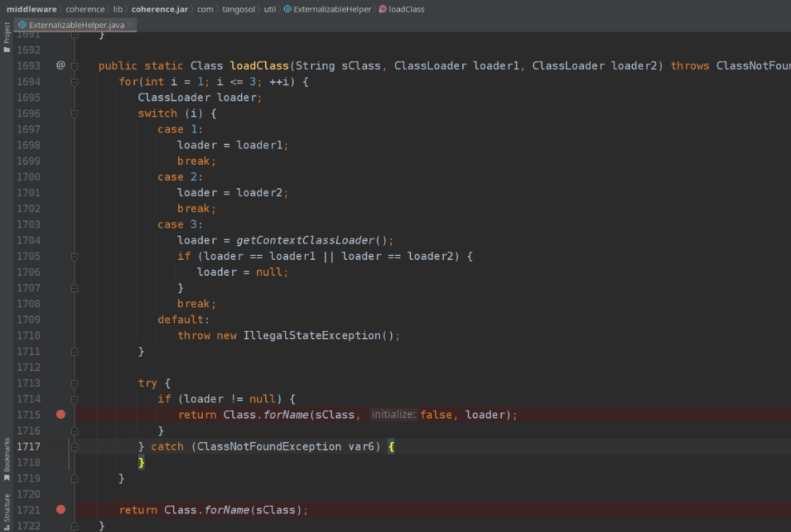
Task: Collapse the if block fold on line 1705
Action: click(x=75, y=257)
